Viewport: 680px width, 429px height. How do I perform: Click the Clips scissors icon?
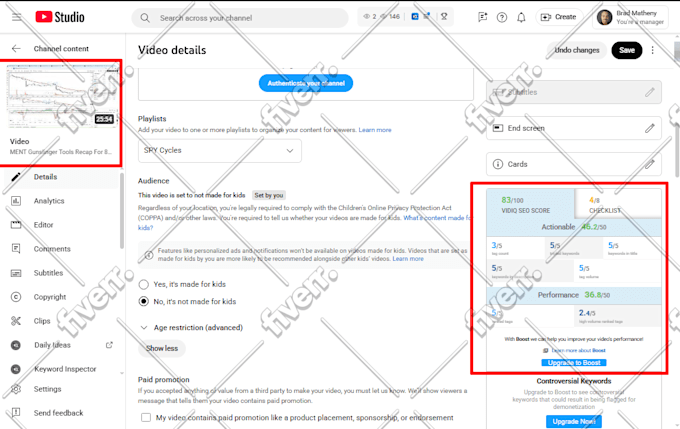(x=16, y=321)
